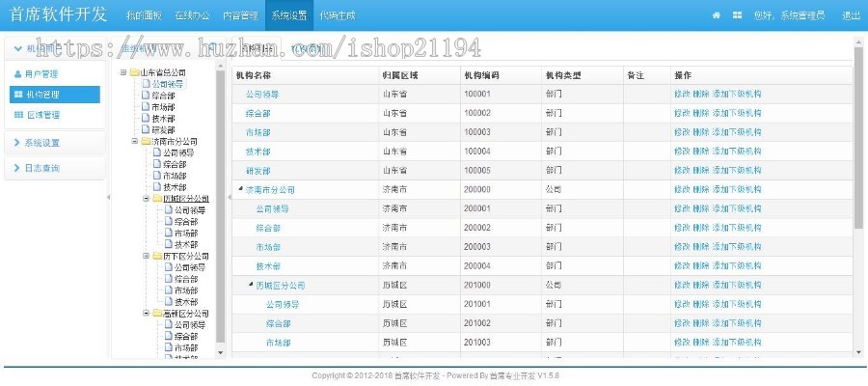Expand the 日志查询 sidebar section
This screenshot has width=868, height=386.
[x=54, y=168]
